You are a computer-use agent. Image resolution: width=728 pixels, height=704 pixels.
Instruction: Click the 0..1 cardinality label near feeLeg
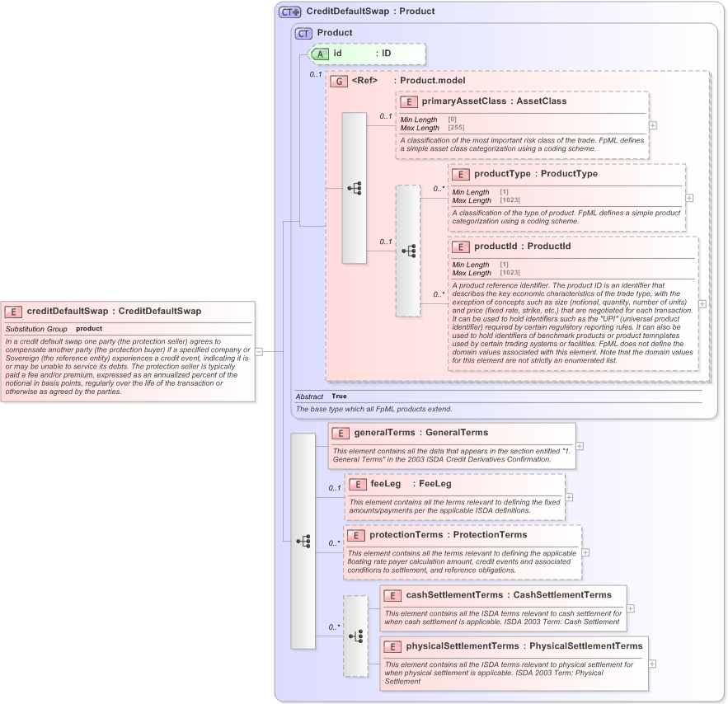click(333, 488)
